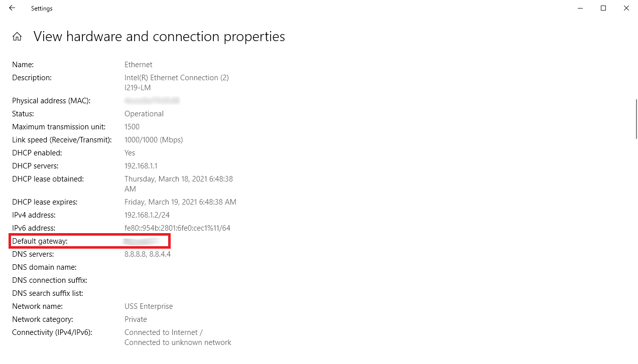Click the Link speed 1000/1000 (Mbps) value
This screenshot has height=364, width=638.
tap(154, 140)
